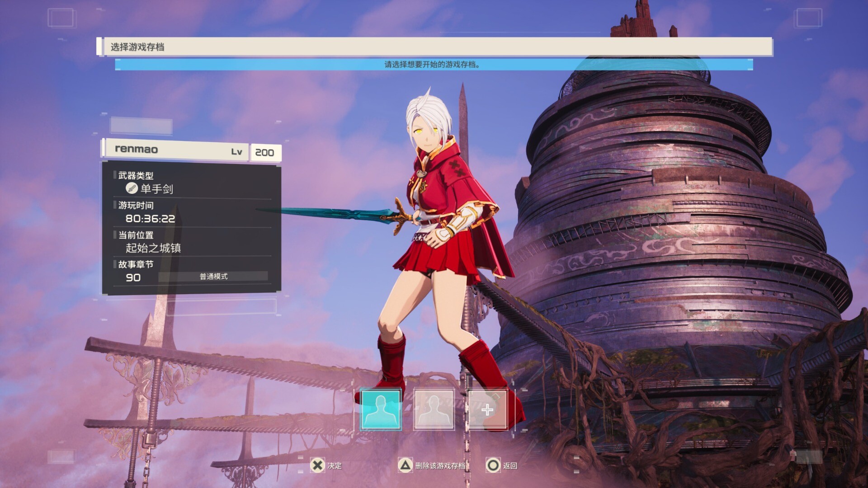The height and width of the screenshot is (488, 868).
Task: Click the 起始之城镇 location text
Action: click(153, 248)
